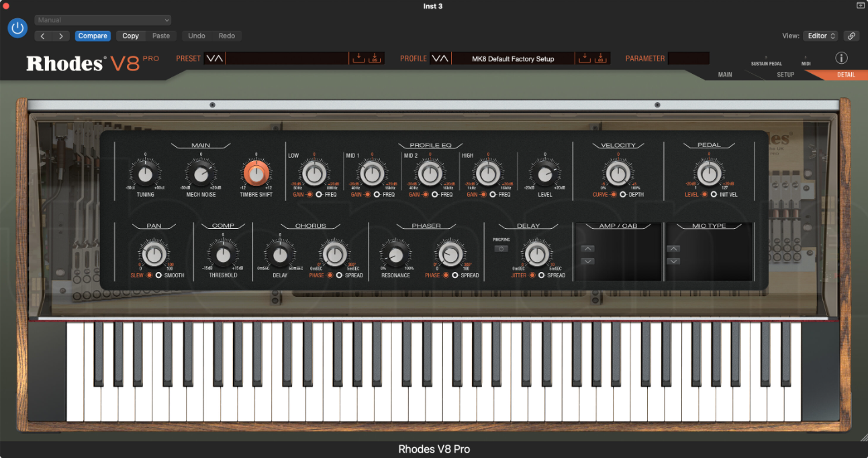868x458 pixels.
Task: Click the MIC TYPE display box
Action: point(709,253)
